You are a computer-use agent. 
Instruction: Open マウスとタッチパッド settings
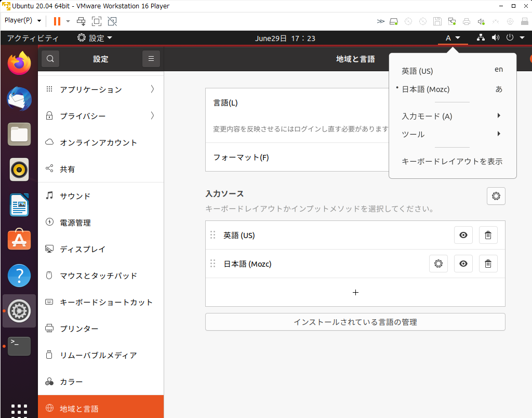(x=101, y=276)
